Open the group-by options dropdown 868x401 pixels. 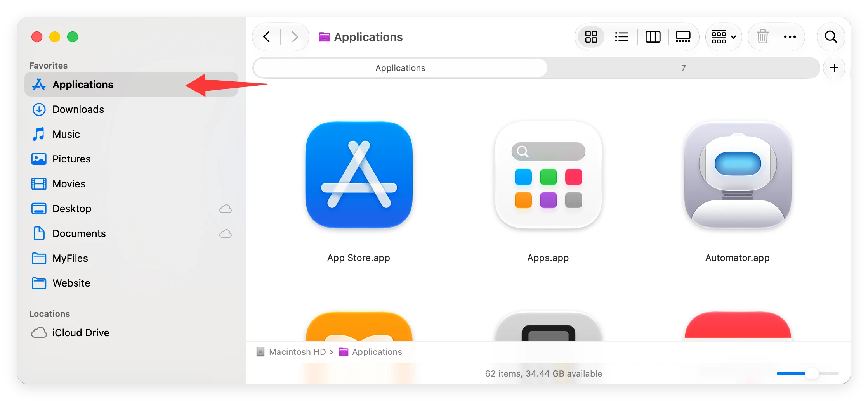coord(724,37)
